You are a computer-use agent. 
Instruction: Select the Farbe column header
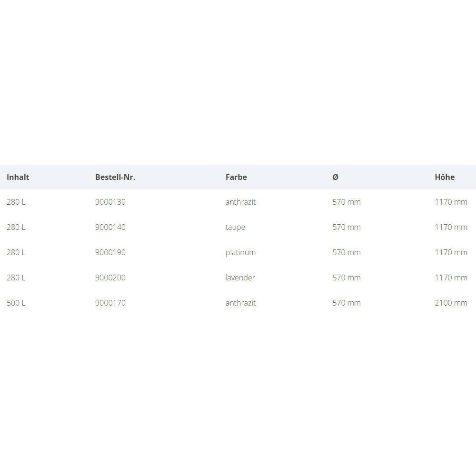point(236,177)
